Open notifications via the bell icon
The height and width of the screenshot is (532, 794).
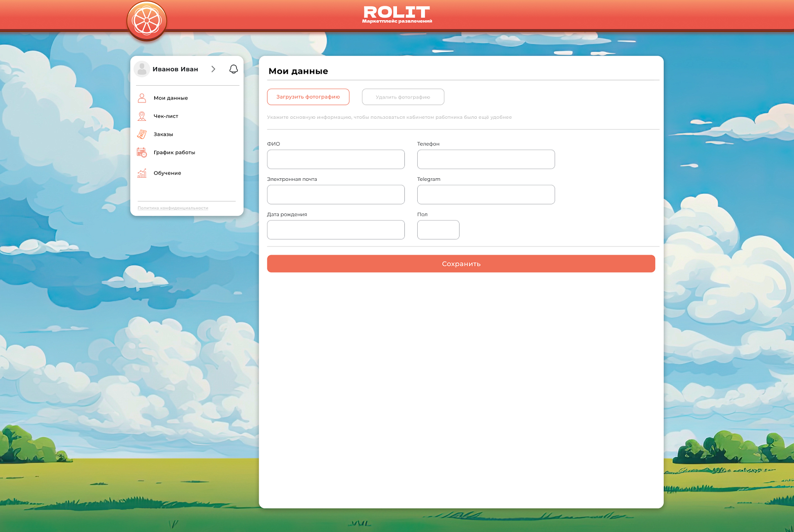pos(233,69)
